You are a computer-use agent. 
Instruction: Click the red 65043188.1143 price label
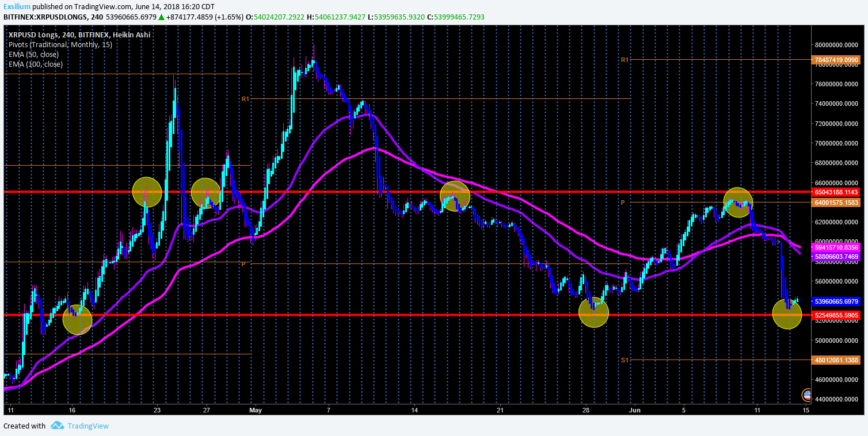tap(836, 192)
